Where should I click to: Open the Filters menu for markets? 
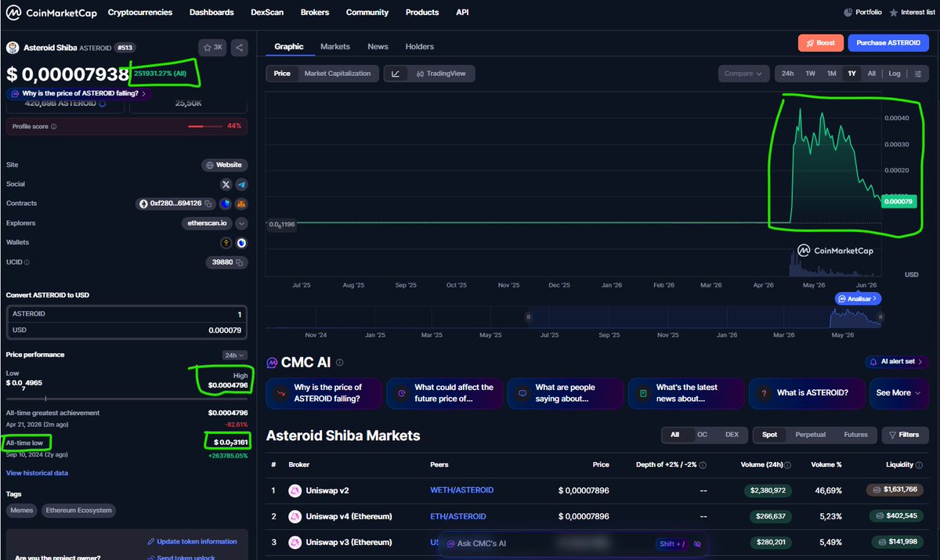pyautogui.click(x=905, y=434)
